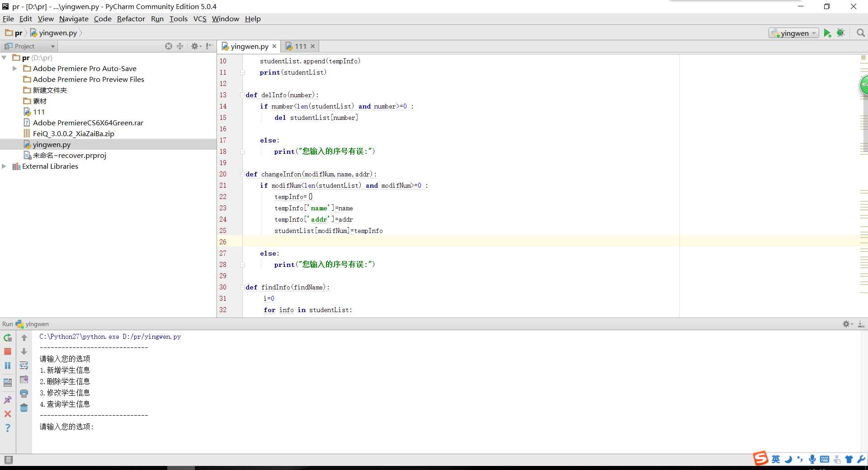Close the yingwen.py tab
The width and height of the screenshot is (868, 470).
(x=274, y=46)
